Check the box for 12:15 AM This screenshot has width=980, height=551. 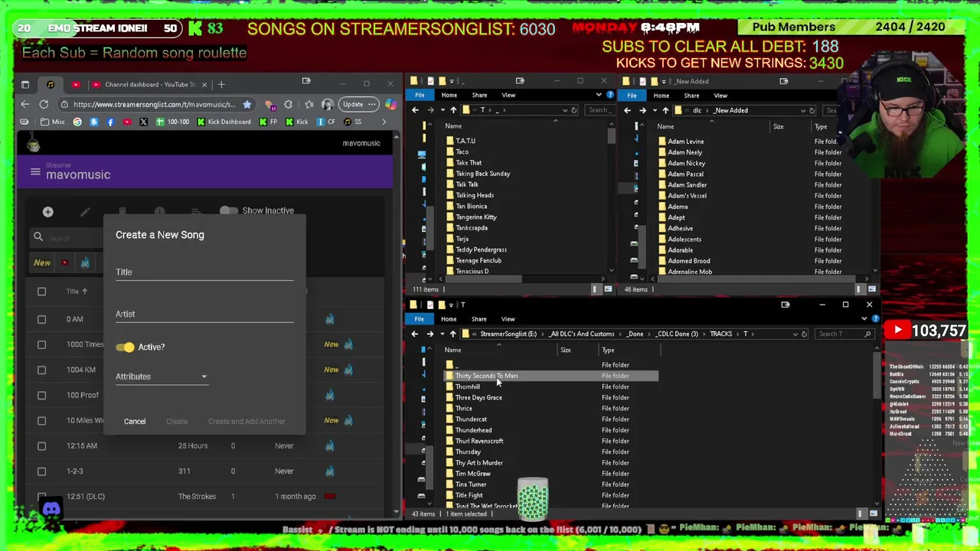[41, 445]
